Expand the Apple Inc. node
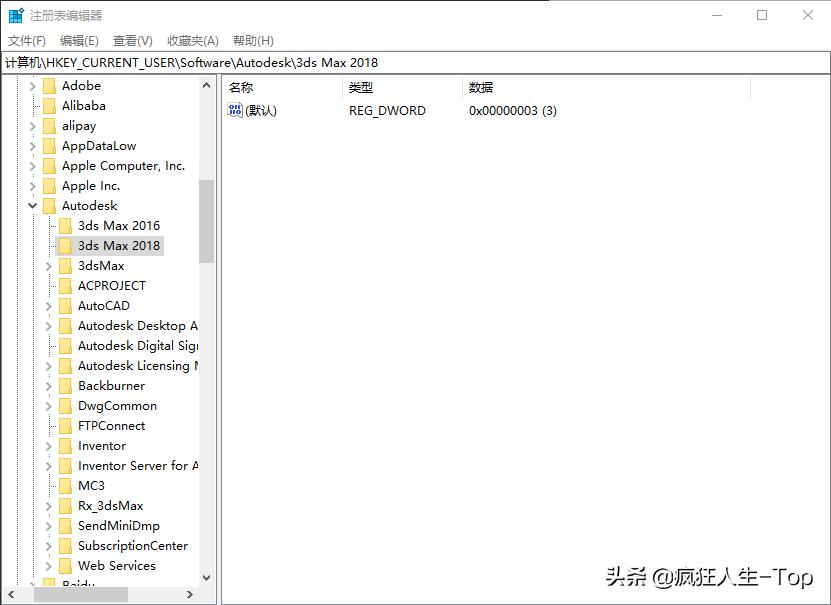Screen dimensions: 831x605 pyautogui.click(x=31, y=185)
